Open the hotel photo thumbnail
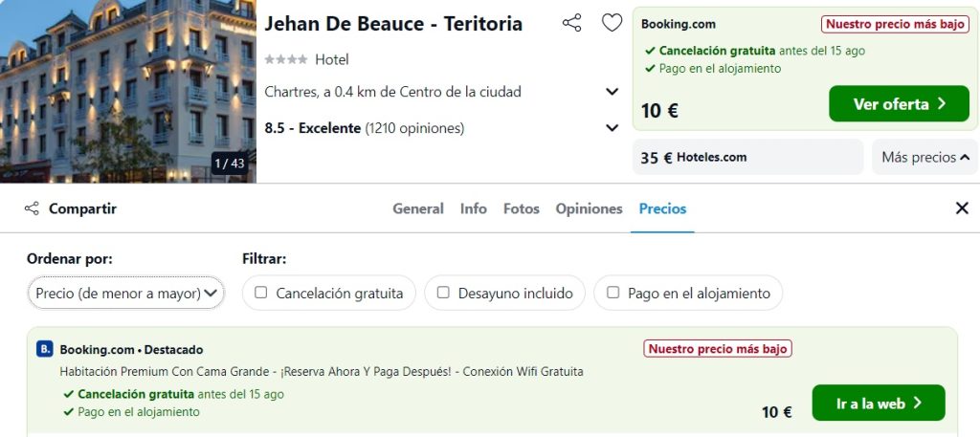The height and width of the screenshot is (437, 980). [128, 91]
